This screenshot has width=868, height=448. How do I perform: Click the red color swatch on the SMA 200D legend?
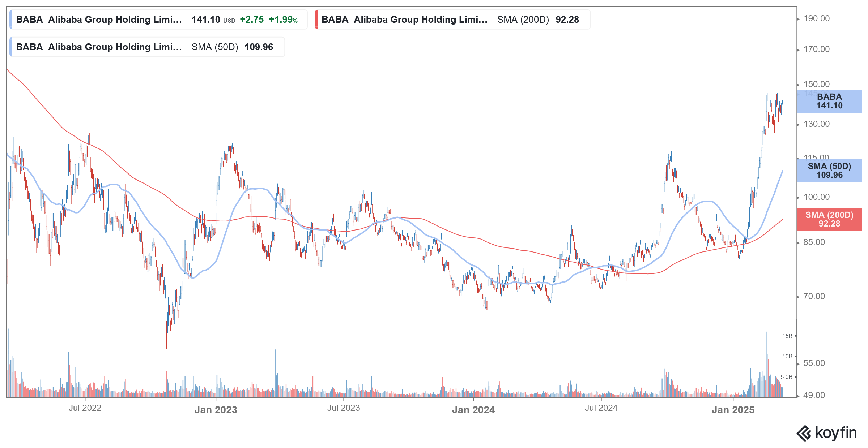tap(316, 20)
